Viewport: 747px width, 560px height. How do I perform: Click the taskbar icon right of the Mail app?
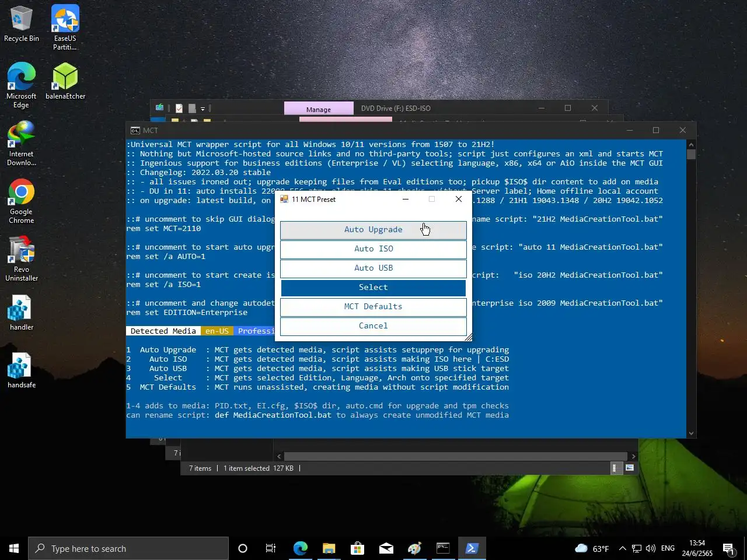(414, 548)
